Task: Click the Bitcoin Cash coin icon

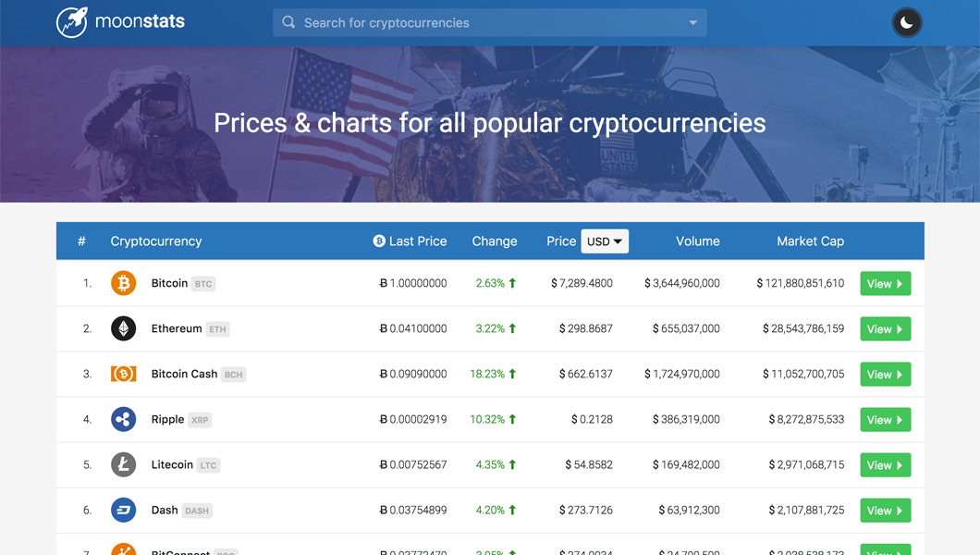Action: 123,374
